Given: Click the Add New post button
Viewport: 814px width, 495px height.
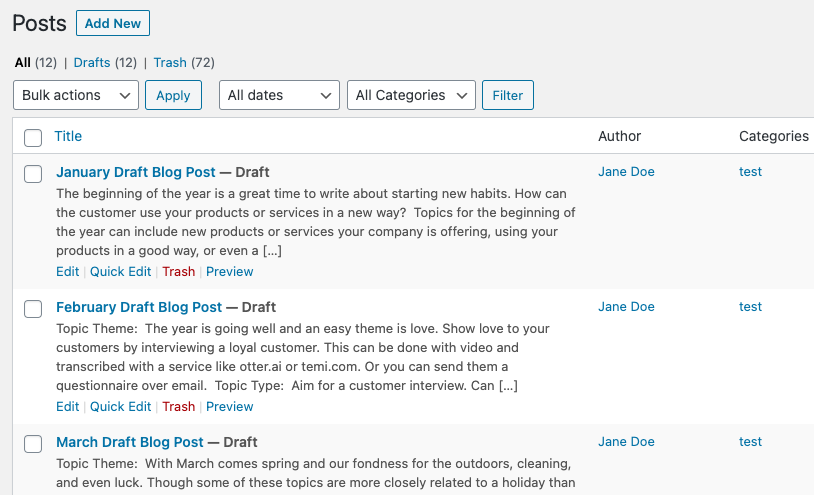Looking at the screenshot, I should point(113,23).
